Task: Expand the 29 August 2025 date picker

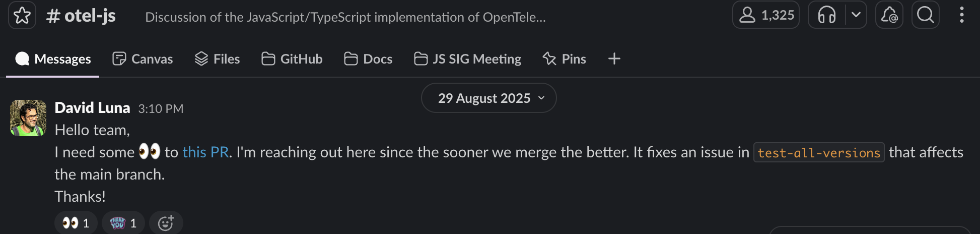Action: pyautogui.click(x=488, y=98)
